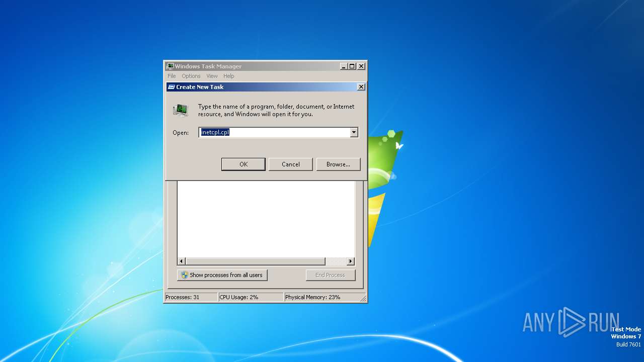This screenshot has width=644, height=362.
Task: Minimize the Windows Task Manager window
Action: pyautogui.click(x=344, y=66)
